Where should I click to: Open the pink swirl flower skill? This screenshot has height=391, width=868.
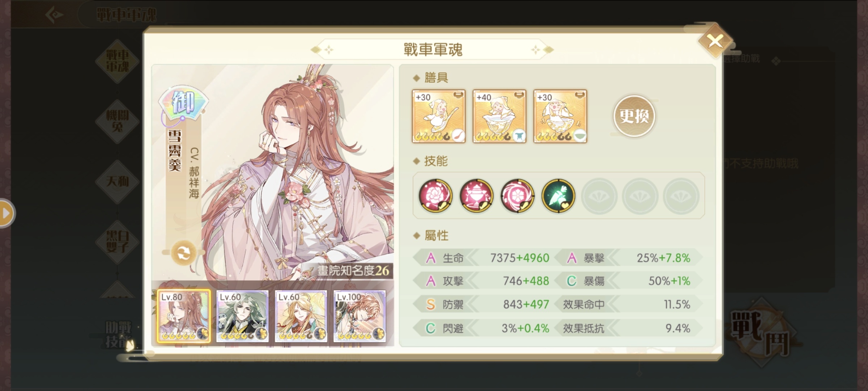click(517, 195)
